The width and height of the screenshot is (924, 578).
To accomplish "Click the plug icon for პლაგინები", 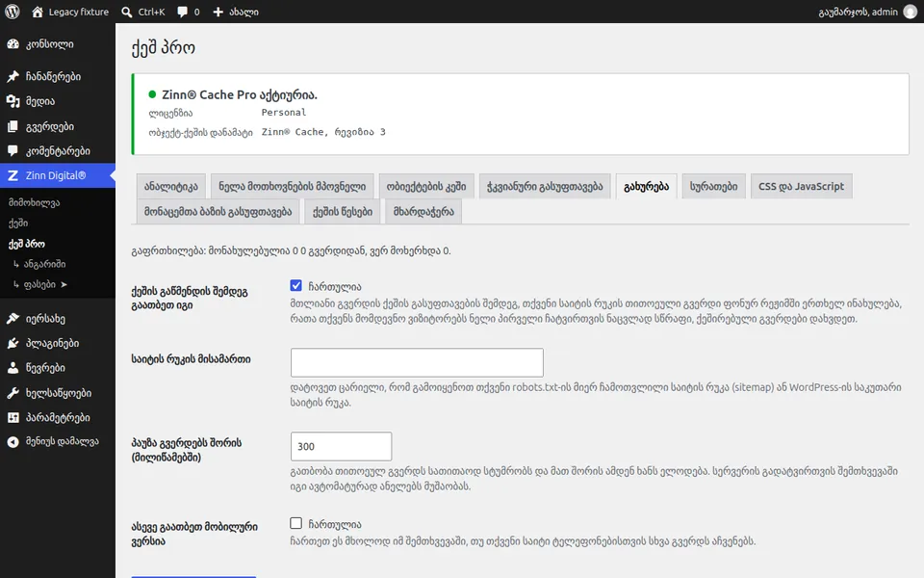I will click(x=13, y=343).
